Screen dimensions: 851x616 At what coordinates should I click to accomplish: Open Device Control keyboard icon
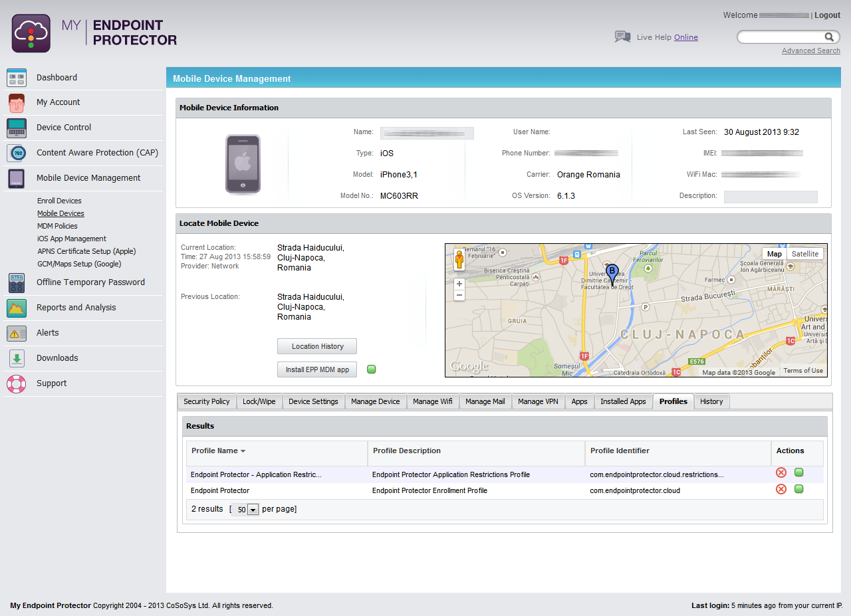coord(17,128)
